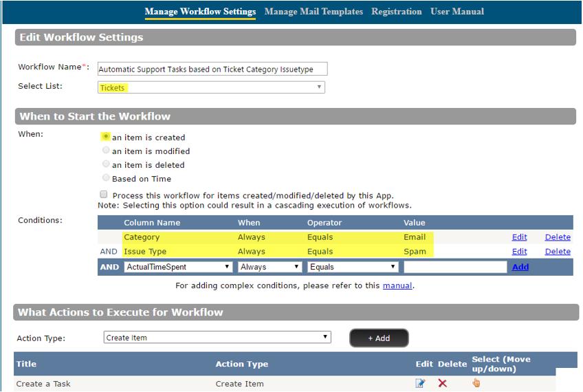Open the Select List dropdown showing Tickets
This screenshot has width=583, height=392.
[211, 87]
